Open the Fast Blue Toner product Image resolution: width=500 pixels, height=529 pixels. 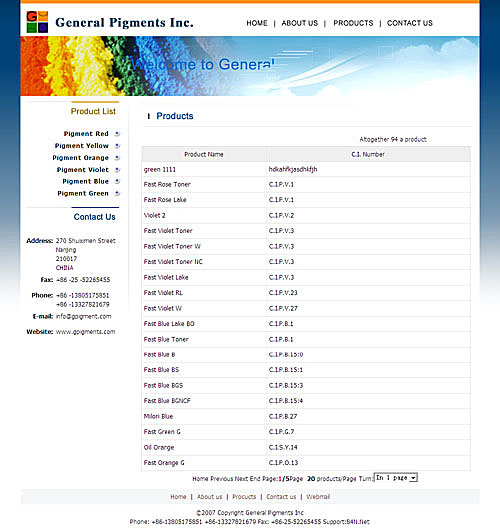pyautogui.click(x=166, y=340)
